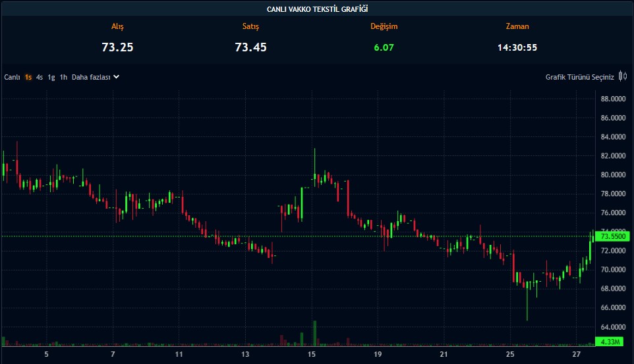Click the 80.0000 price axis label
The image size is (634, 364).
tap(612, 175)
